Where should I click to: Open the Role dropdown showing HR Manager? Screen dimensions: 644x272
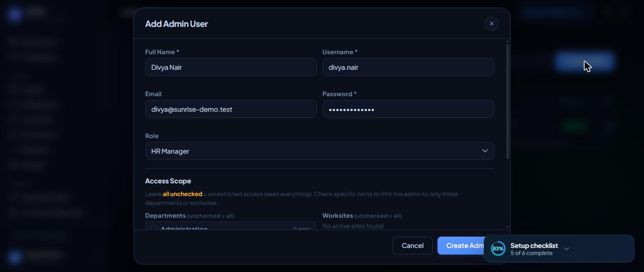pyautogui.click(x=319, y=151)
